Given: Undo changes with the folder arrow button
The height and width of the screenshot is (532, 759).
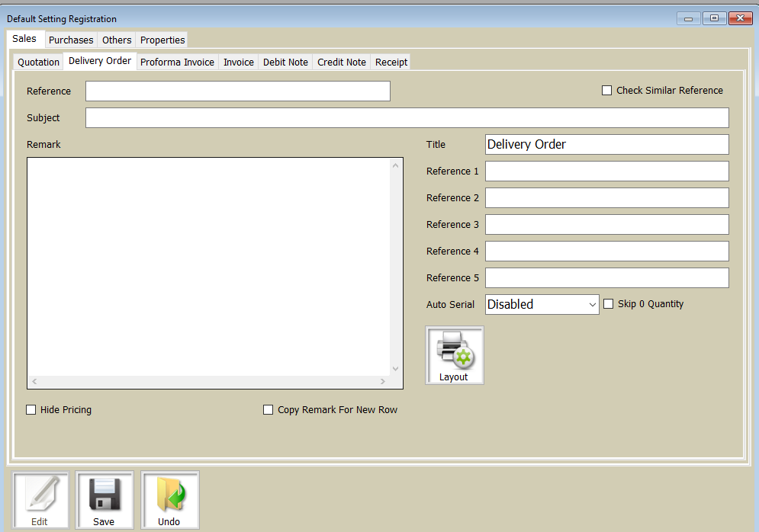Looking at the screenshot, I should point(169,500).
